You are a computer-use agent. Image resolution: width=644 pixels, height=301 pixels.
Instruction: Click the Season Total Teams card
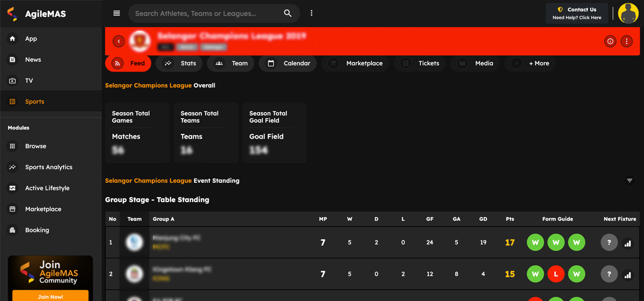[206, 133]
